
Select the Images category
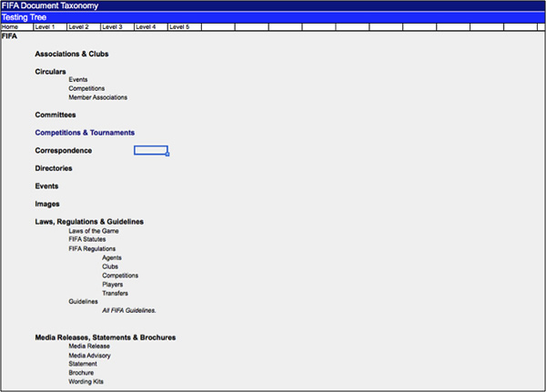pyautogui.click(x=47, y=204)
